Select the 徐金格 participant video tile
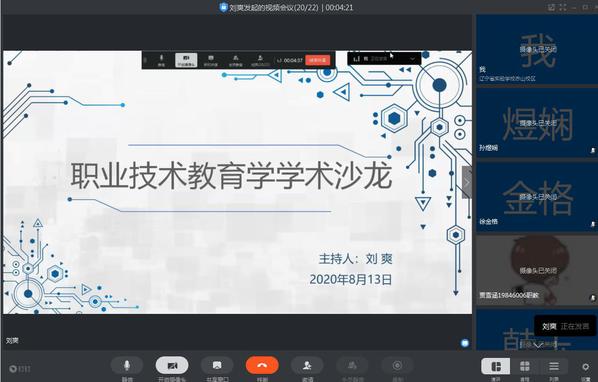Viewport: 598px width, 382px height. pyautogui.click(x=537, y=197)
